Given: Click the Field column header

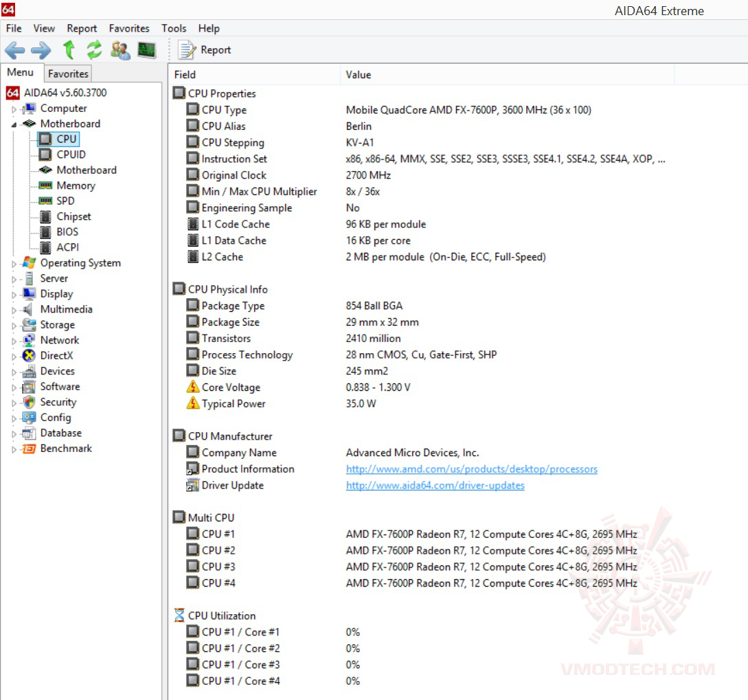Looking at the screenshot, I should [x=255, y=74].
